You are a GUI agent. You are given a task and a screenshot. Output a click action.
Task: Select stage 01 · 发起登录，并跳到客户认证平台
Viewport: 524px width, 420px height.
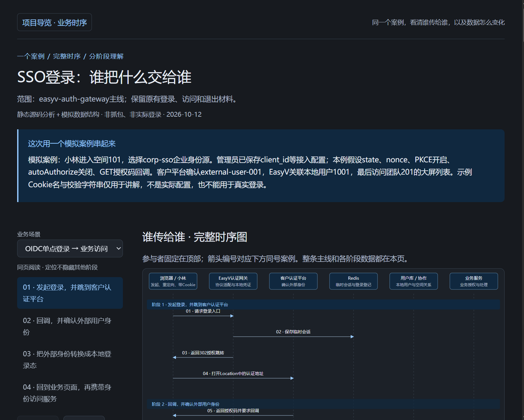(70, 293)
